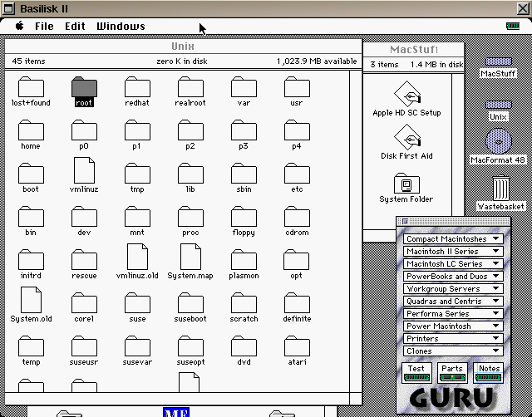Open the Edit menu
Viewport: 532px width, 417px height.
pos(75,26)
